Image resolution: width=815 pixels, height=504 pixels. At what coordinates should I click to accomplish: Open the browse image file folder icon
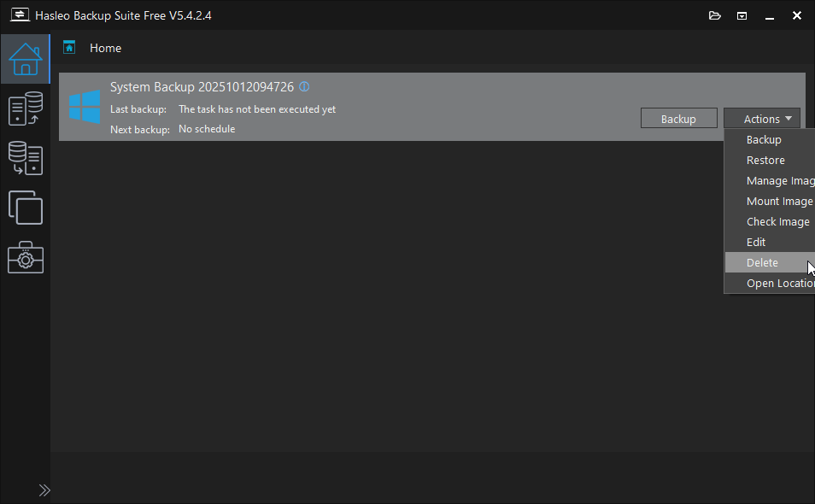(715, 15)
